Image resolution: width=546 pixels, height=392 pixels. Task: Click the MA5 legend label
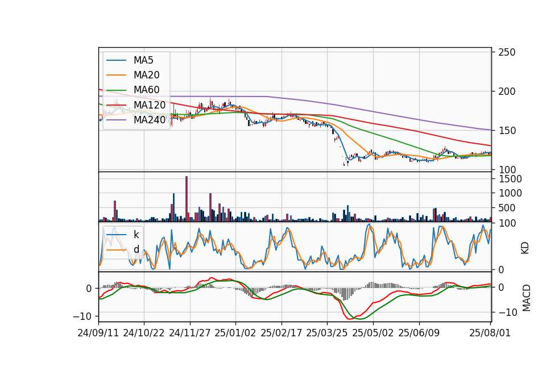coord(143,60)
